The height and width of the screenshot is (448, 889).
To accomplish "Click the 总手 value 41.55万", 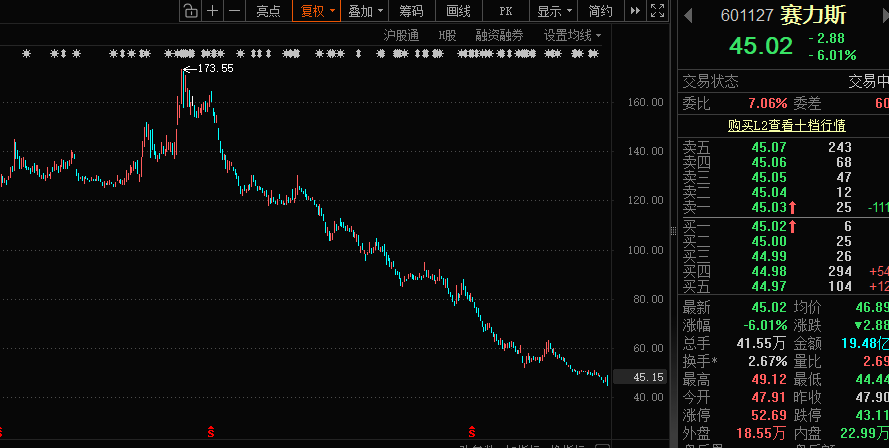I will point(761,343).
